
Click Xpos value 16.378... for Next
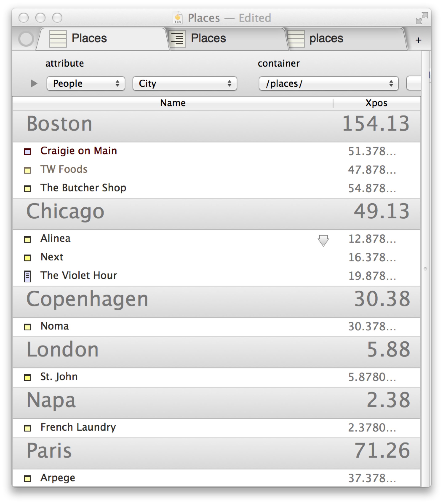372,258
